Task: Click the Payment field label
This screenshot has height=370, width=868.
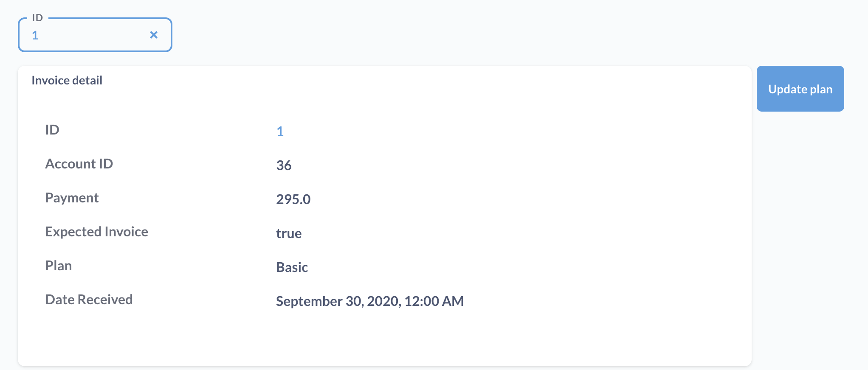Action: [x=72, y=198]
